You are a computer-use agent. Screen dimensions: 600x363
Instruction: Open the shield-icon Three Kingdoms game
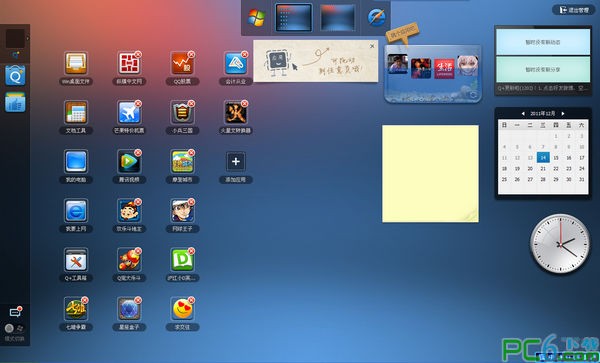(x=182, y=112)
